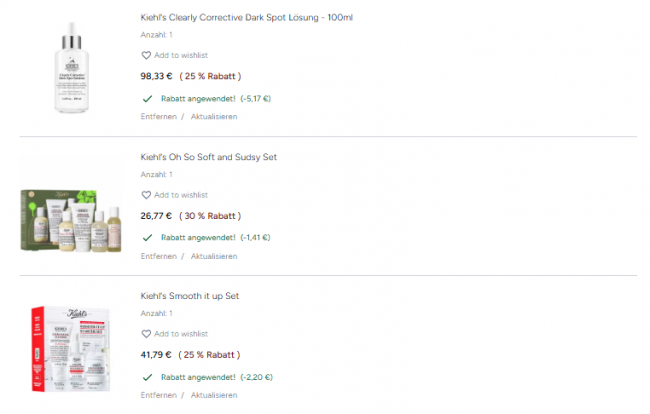This screenshot has width=650, height=414.
Task: Click heart icon for Oh So Soft set
Action: (146, 195)
